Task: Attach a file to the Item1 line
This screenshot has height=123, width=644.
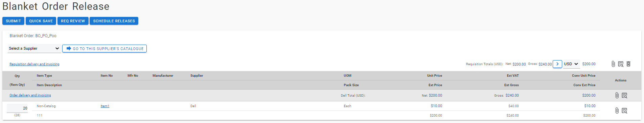Action: pyautogui.click(x=617, y=110)
